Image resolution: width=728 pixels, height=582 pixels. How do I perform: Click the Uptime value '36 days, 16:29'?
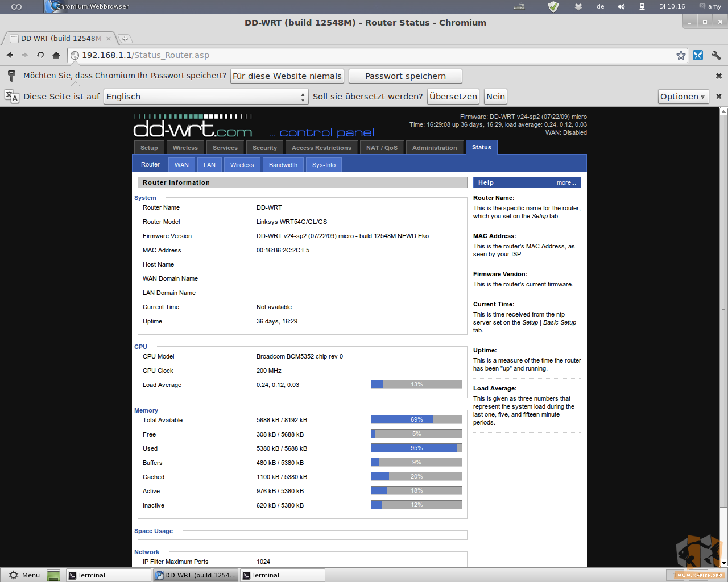[x=277, y=321]
